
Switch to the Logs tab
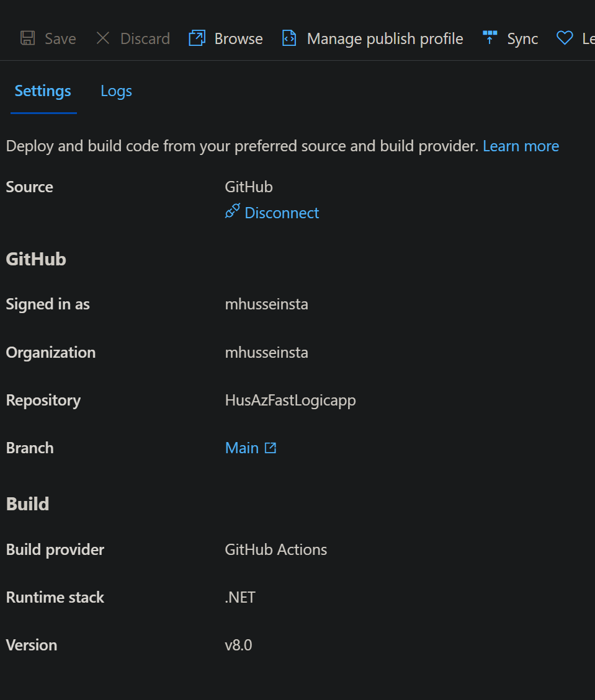click(116, 91)
